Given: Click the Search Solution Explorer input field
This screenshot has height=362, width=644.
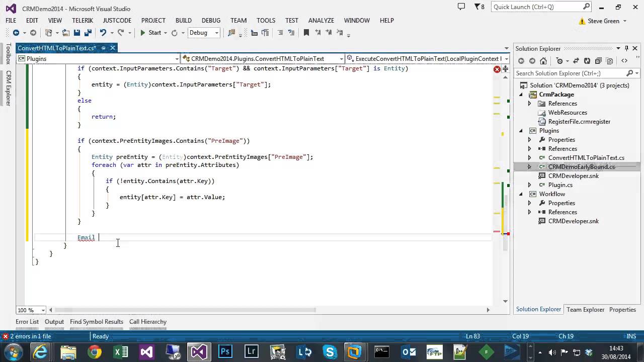Looking at the screenshot, I should pyautogui.click(x=571, y=73).
